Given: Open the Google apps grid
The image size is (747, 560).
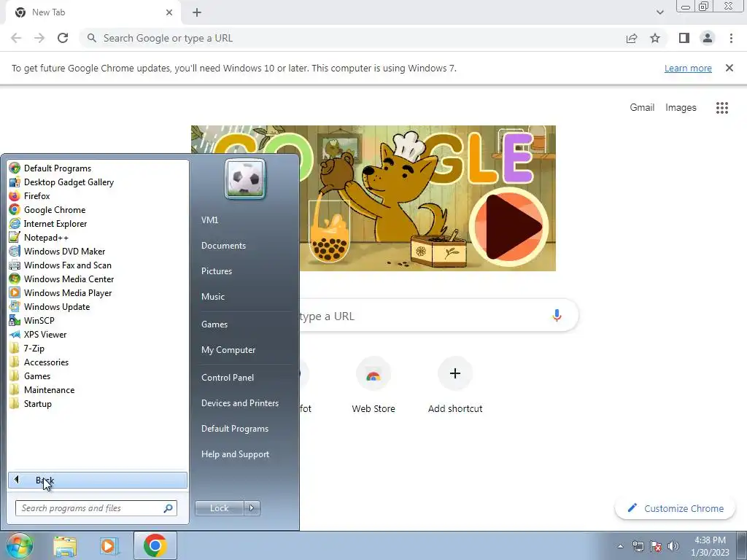Looking at the screenshot, I should [721, 108].
